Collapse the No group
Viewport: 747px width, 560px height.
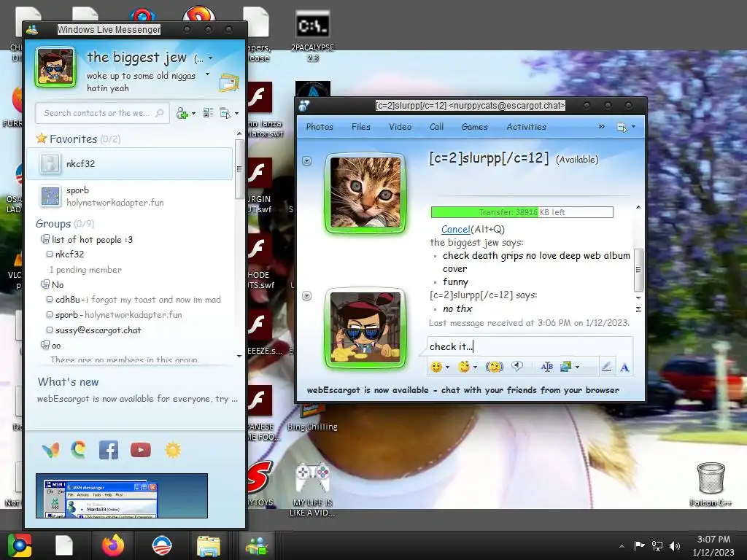coord(44,284)
